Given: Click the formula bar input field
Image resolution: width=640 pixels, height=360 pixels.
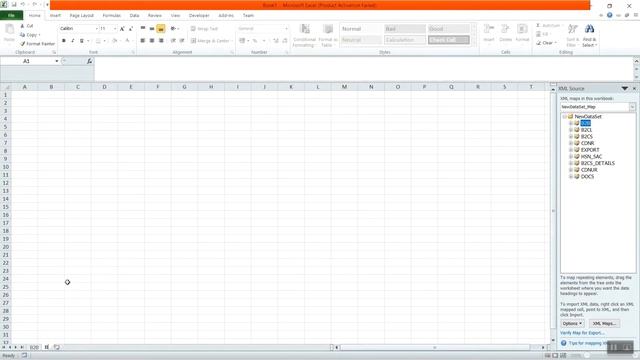Looking at the screenshot, I should pos(363,69).
